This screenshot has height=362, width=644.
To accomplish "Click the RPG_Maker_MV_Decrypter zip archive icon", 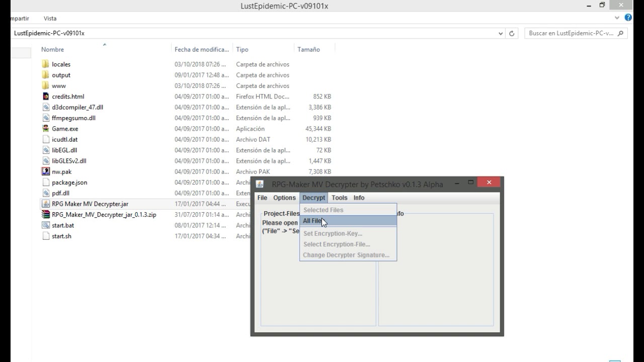I will pos(46,214).
